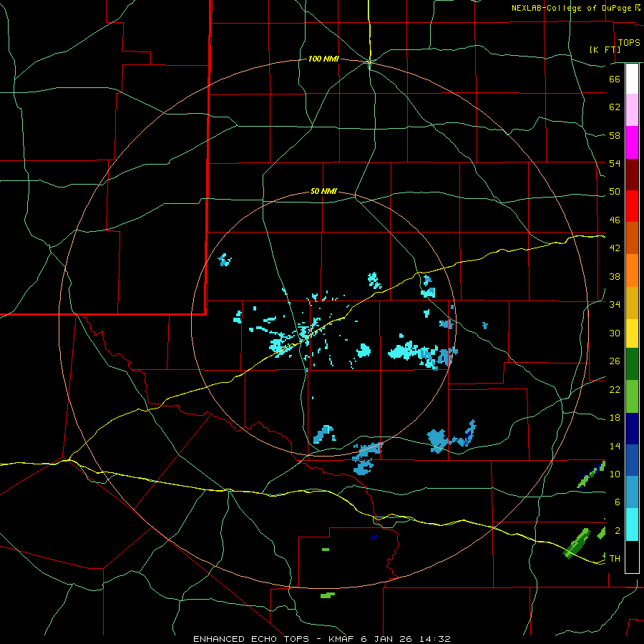Click the 18 legend value
This screenshot has width=644, height=644.
(x=615, y=418)
